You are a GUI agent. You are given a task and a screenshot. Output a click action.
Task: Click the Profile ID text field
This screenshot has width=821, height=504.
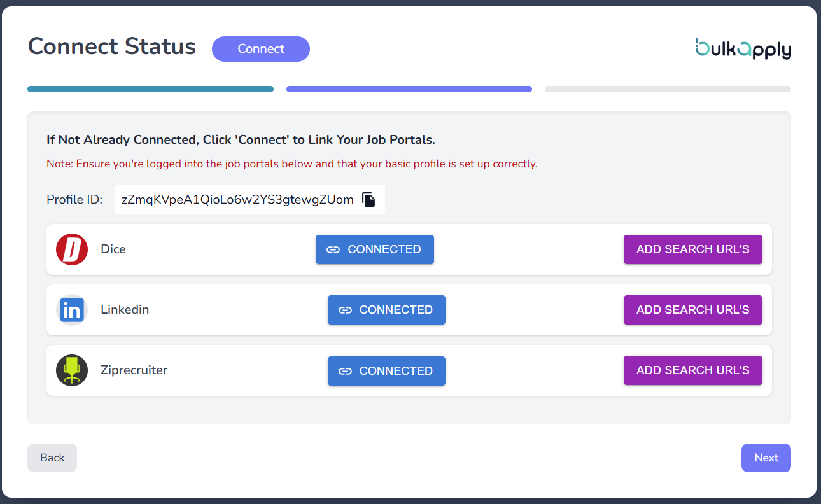pyautogui.click(x=237, y=200)
